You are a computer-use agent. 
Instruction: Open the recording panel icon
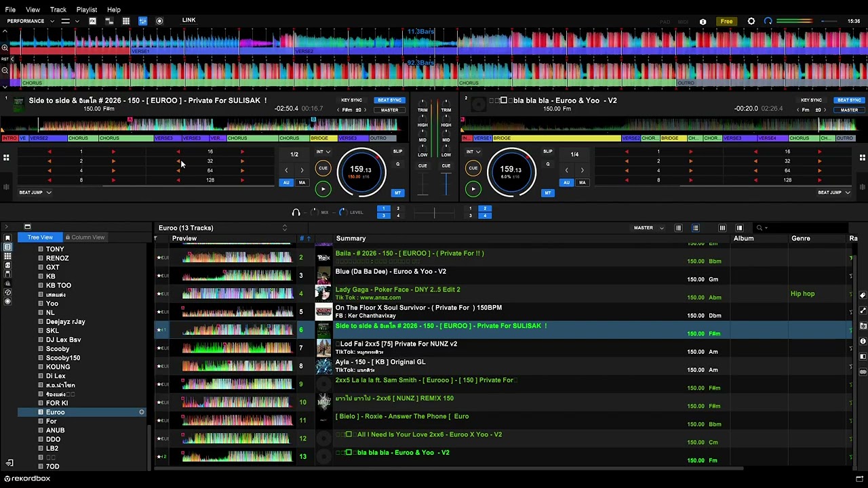tap(159, 21)
